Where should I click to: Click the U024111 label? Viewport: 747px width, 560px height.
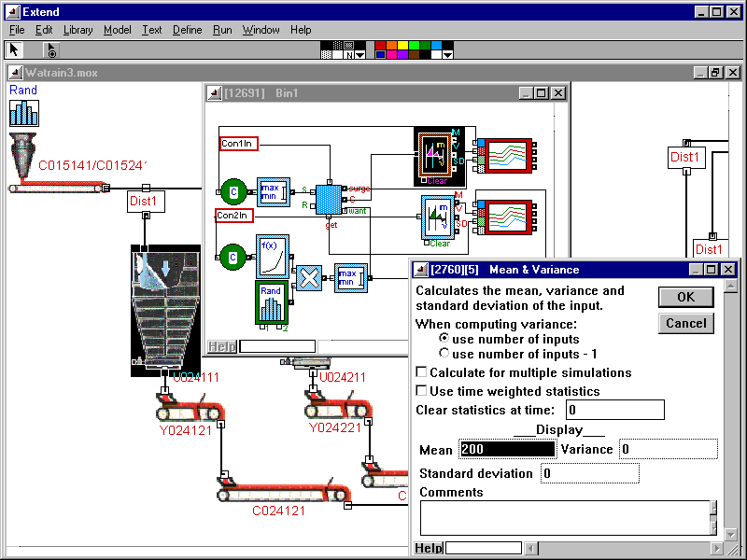tap(196, 378)
